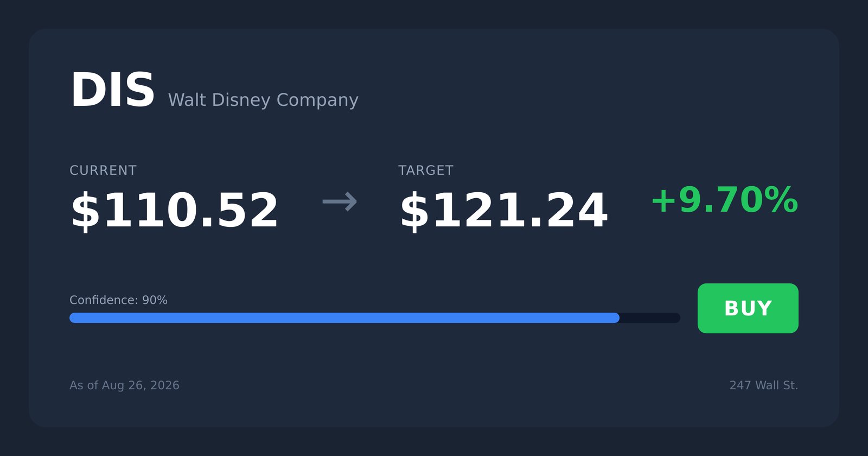The width and height of the screenshot is (868, 456).
Task: Click the $121.24 target price
Action: [x=503, y=211]
